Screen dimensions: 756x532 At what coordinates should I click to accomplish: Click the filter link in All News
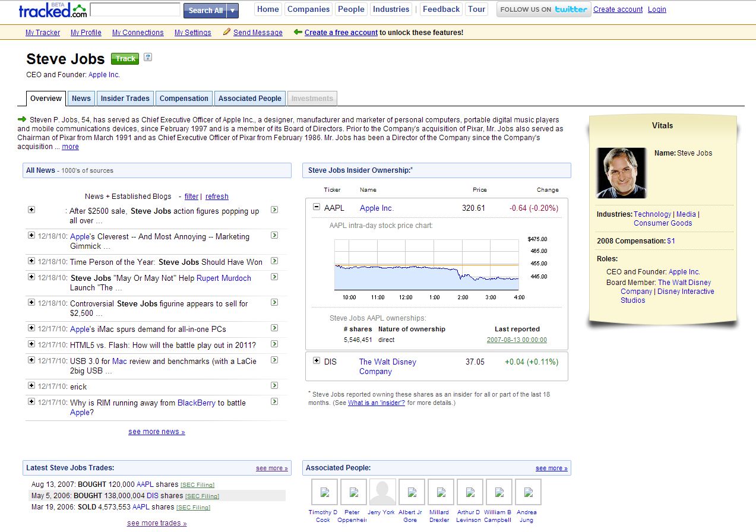[x=191, y=197]
